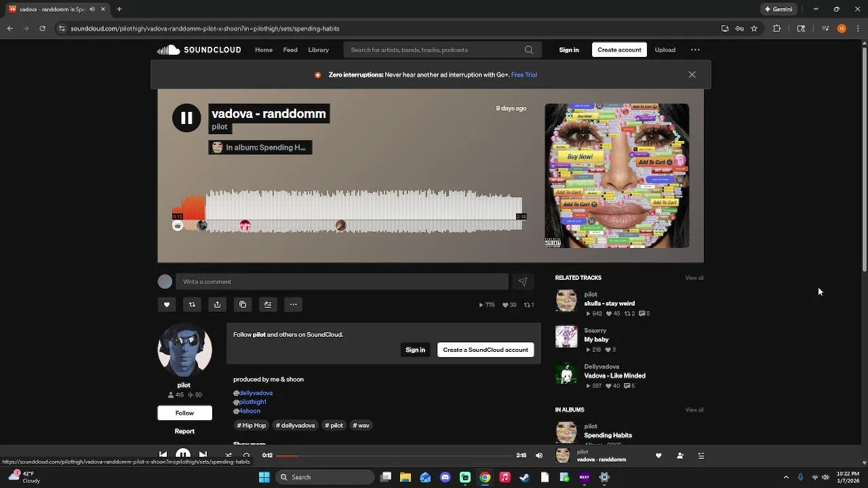
Task: Click Create a SoundCloud account
Action: click(x=486, y=350)
